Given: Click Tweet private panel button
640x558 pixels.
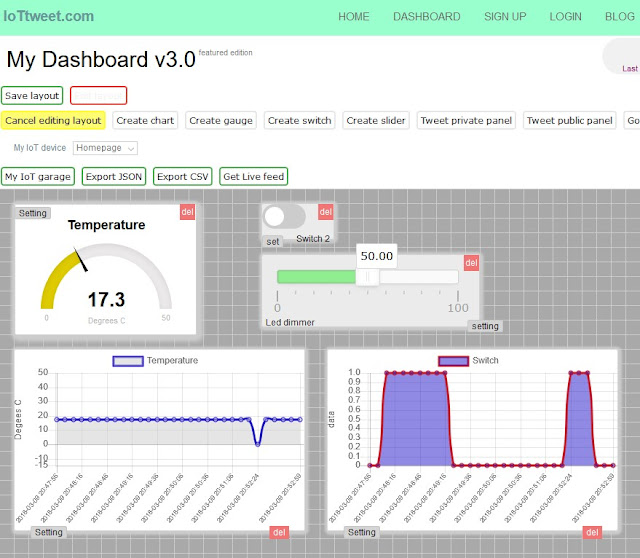Looking at the screenshot, I should 466,120.
